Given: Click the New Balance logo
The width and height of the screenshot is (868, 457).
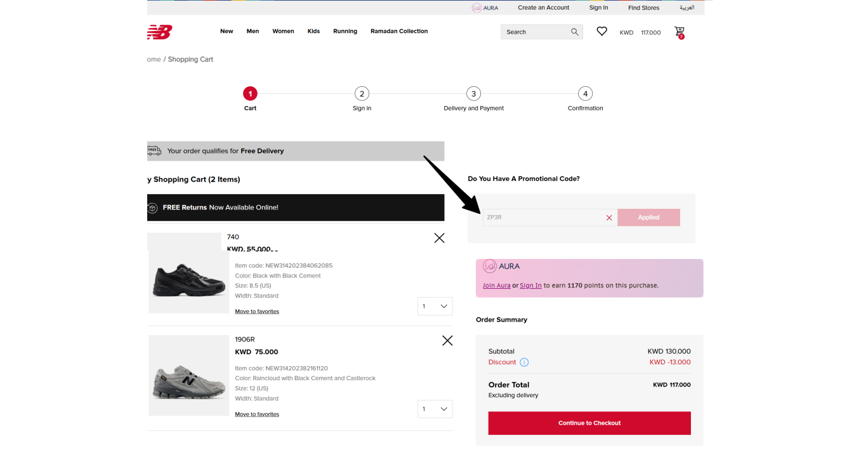Looking at the screenshot, I should click(159, 32).
